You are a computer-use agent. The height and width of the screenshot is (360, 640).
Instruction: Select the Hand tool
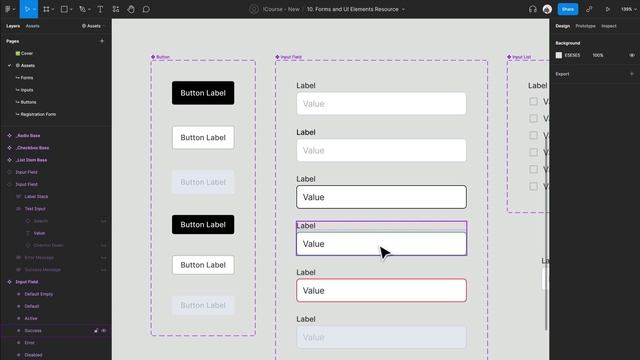(x=131, y=9)
